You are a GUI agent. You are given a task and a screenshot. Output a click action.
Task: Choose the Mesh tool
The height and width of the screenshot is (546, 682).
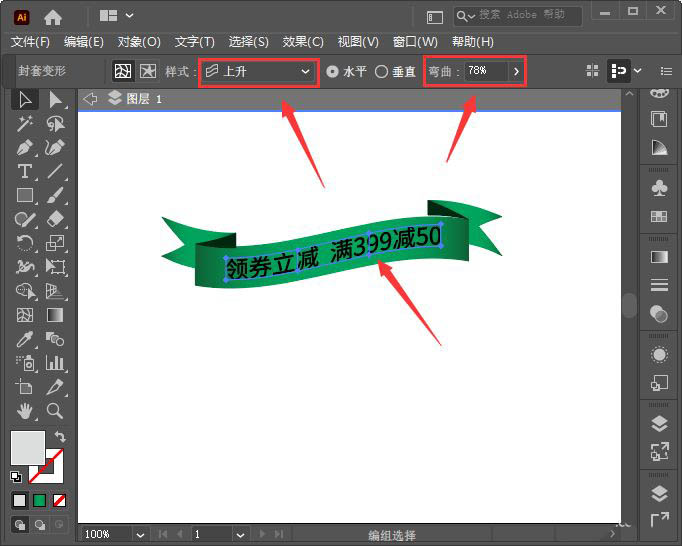click(25, 315)
